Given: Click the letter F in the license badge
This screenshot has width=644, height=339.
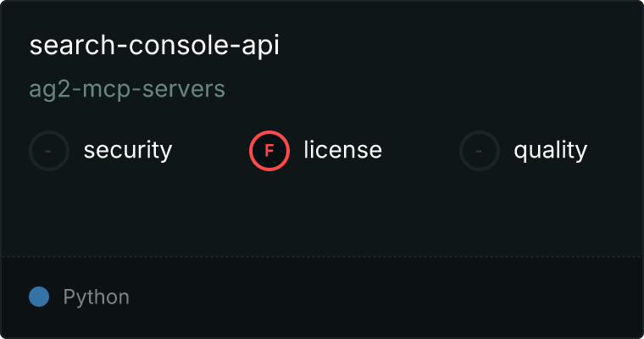Looking at the screenshot, I should pyautogui.click(x=269, y=151).
